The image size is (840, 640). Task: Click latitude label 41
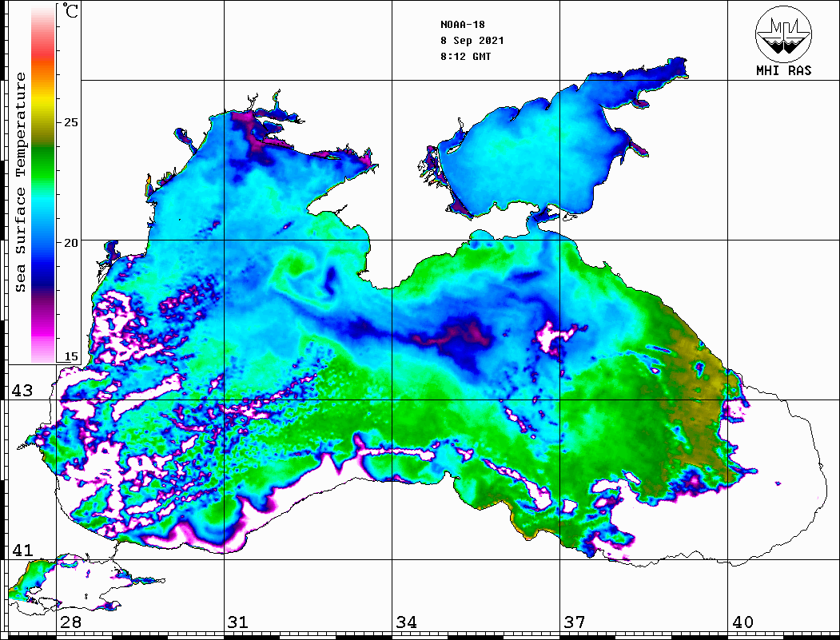pyautogui.click(x=22, y=551)
